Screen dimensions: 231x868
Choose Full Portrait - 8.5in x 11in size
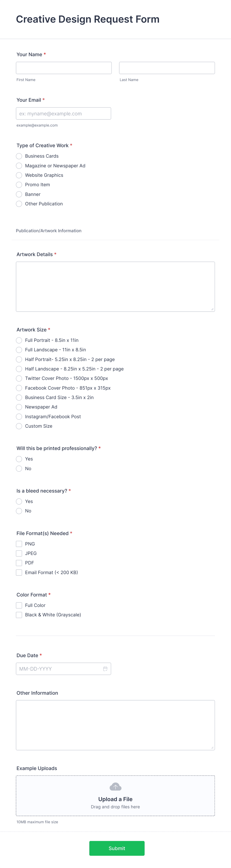(19, 340)
